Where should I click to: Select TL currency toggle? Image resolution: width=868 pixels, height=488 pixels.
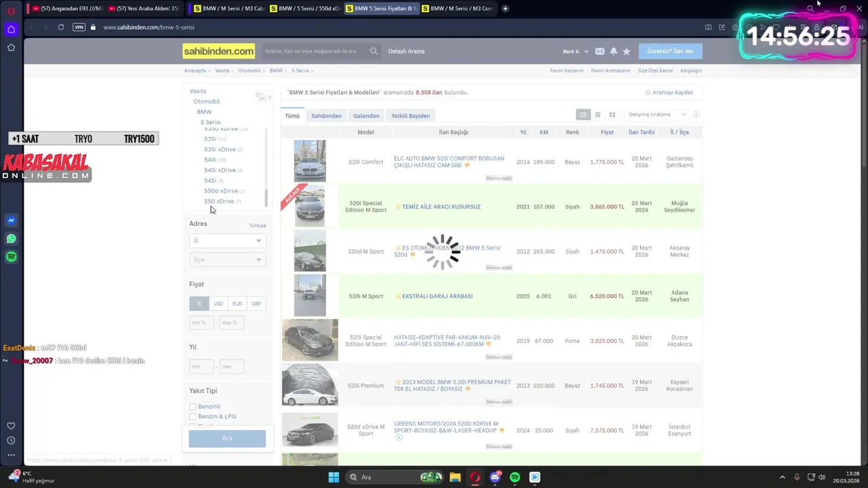click(x=199, y=304)
